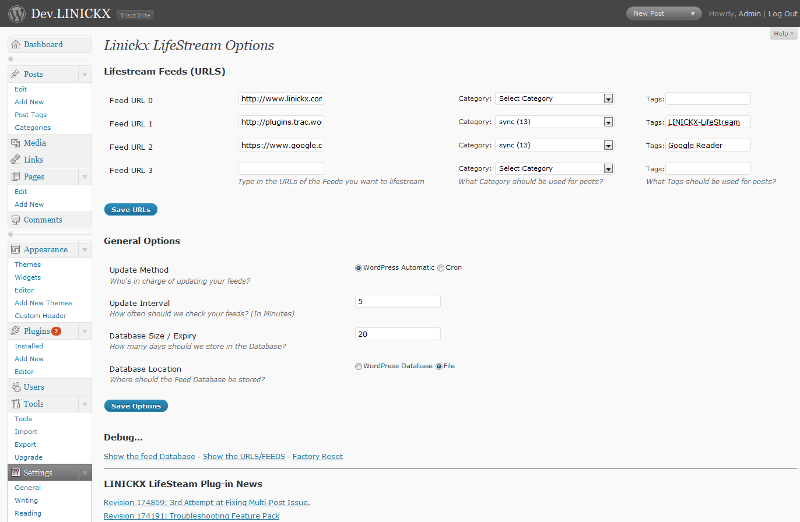Click the Database Size / Expiry field
The width and height of the screenshot is (800, 522).
click(398, 334)
